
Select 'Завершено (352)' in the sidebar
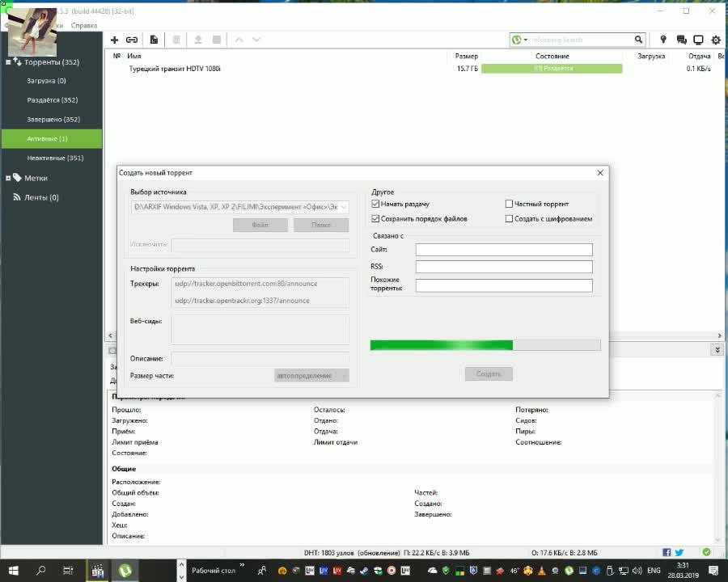pyautogui.click(x=53, y=120)
